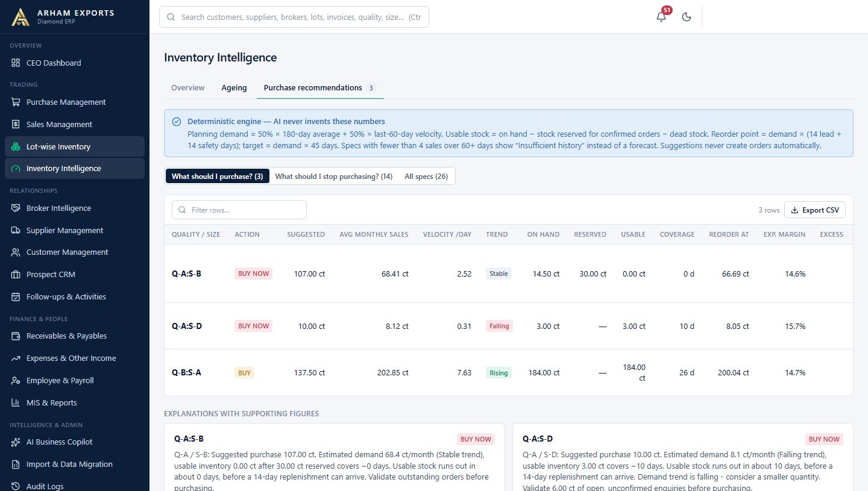Click the Receivables & Payables wallet icon
868x491 pixels.
coord(16,336)
